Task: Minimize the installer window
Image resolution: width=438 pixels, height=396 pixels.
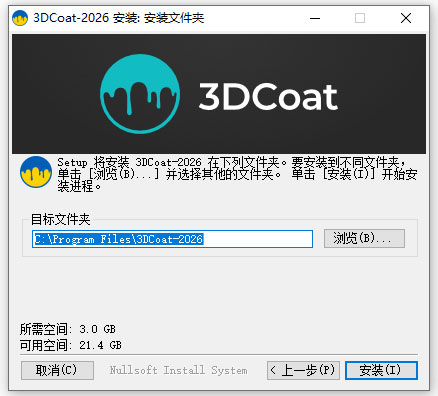Action: (x=315, y=18)
